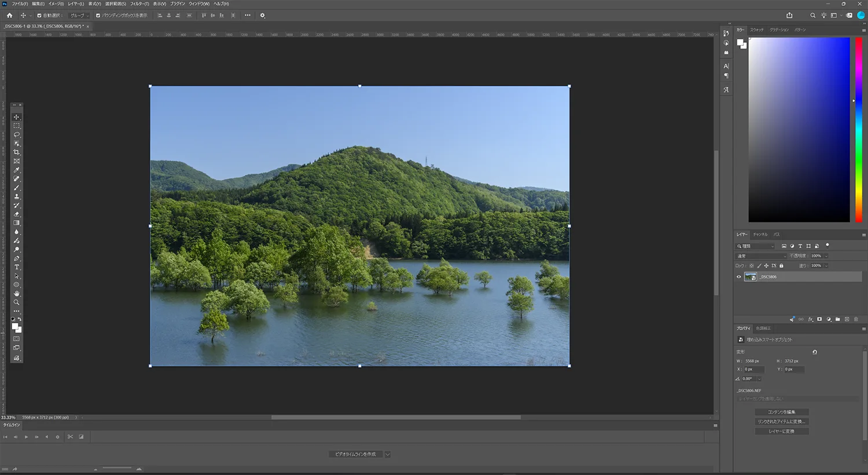This screenshot has width=868, height=475.
Task: Open the グループ auto-select dropdown
Action: 79,16
